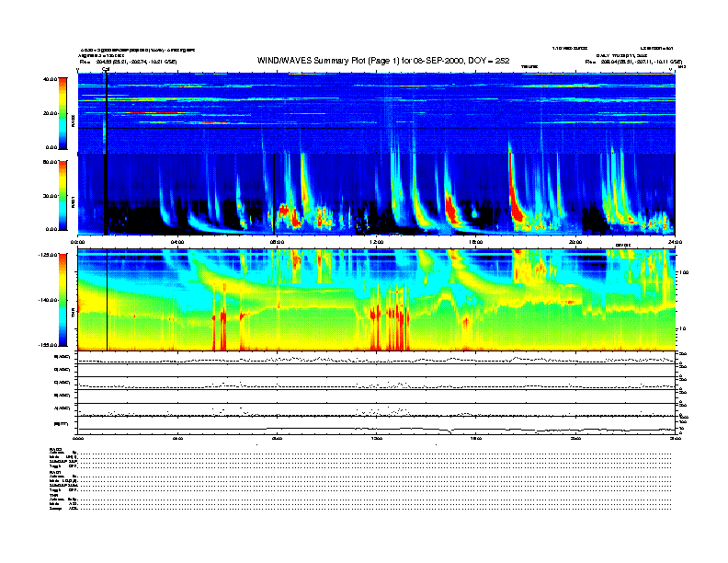Click the 10 label on TNR right axis
This screenshot has height=563, width=728.
[682, 329]
